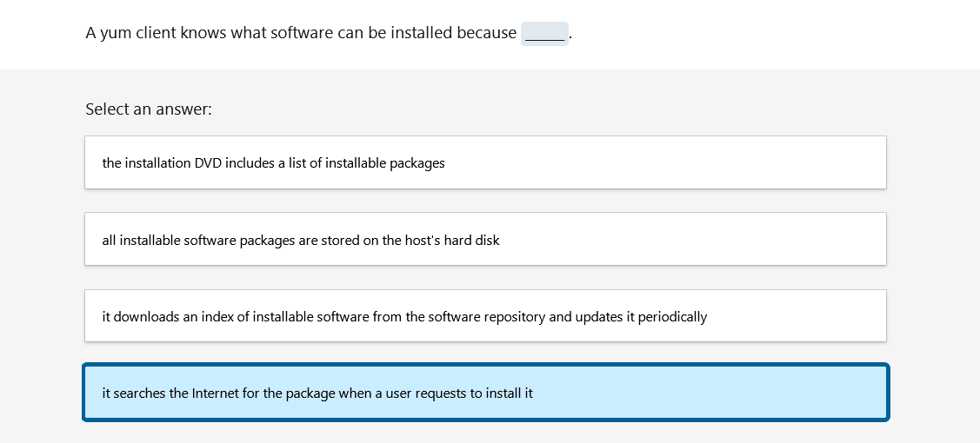Screen dimensions: 980x443
Task: Click the 'Select an answer:' label
Action: tap(149, 109)
